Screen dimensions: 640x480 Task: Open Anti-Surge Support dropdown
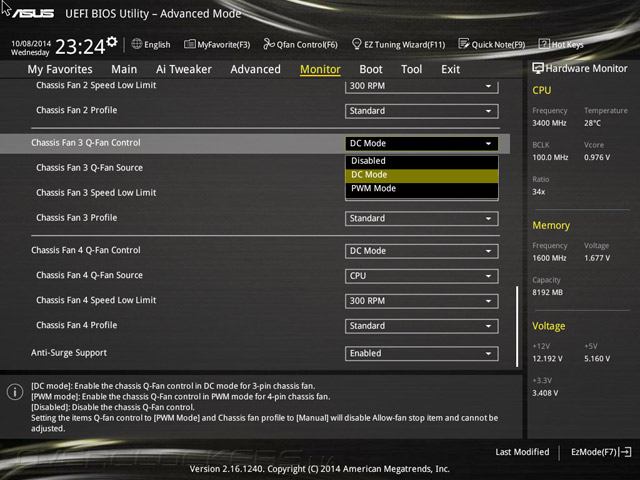(422, 353)
